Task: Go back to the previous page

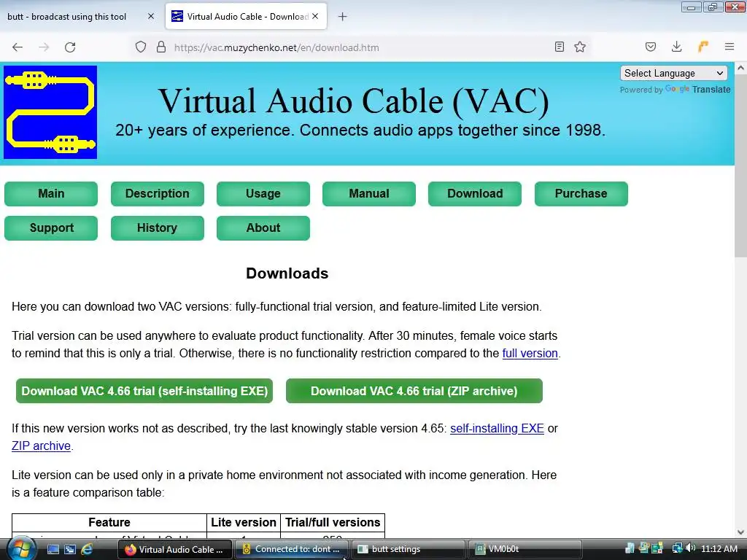Action: coord(18,47)
